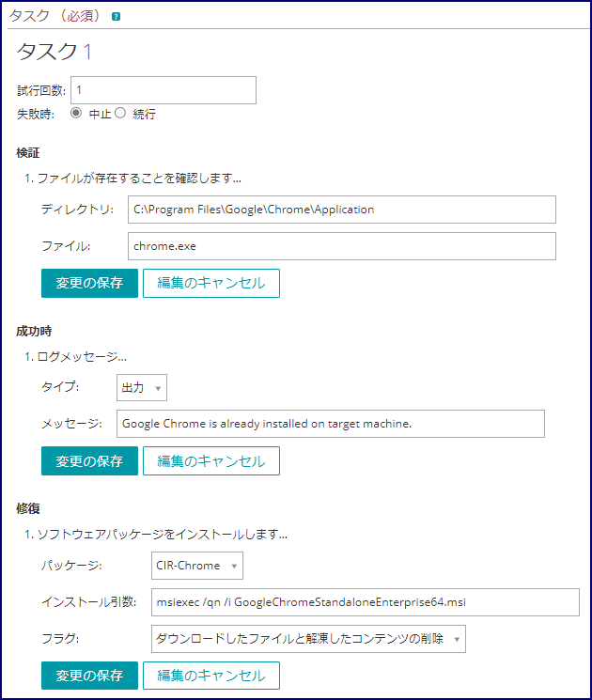Screen dimensions: 592x700
Task: Click 変更の保存 in the 修復 section
Action: pos(89,676)
